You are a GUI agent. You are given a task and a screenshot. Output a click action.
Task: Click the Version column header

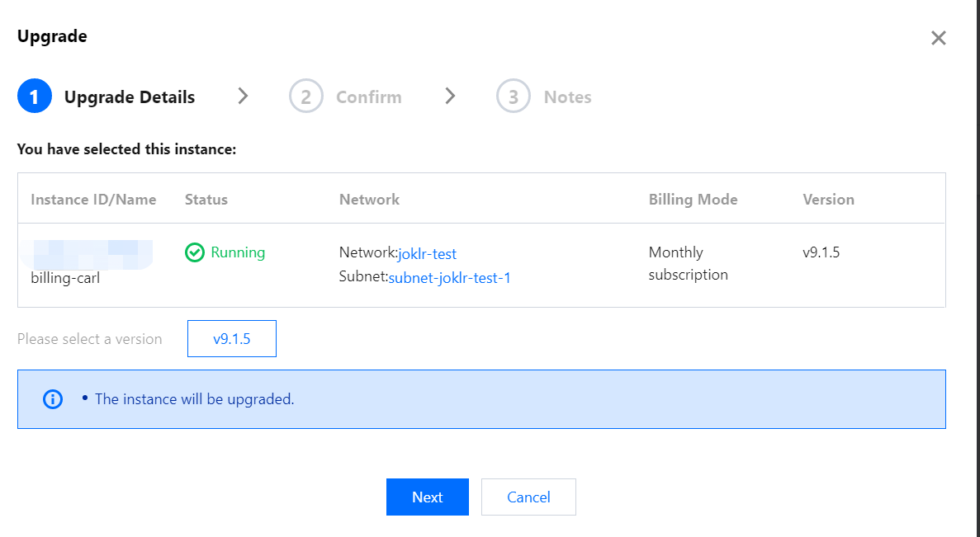(x=828, y=200)
